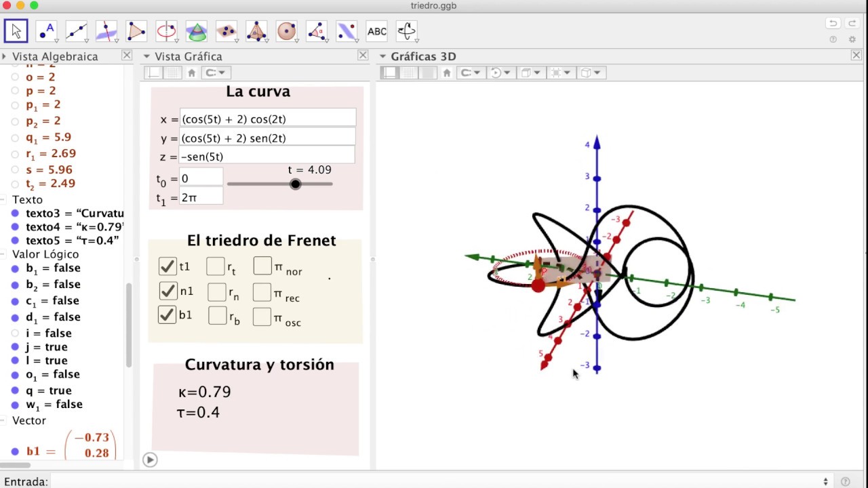Uncheck the n1 checkbox
Viewport: 868px width, 488px height.
(x=167, y=291)
